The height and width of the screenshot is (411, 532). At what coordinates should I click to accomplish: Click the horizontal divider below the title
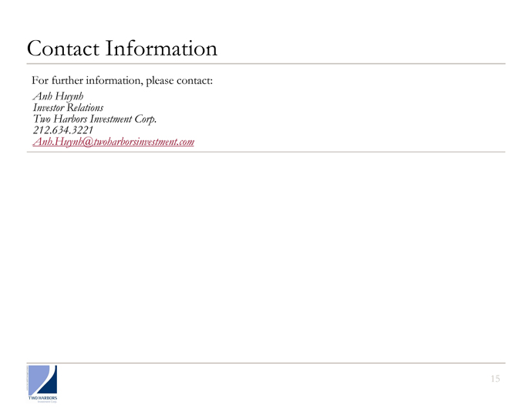coord(266,63)
